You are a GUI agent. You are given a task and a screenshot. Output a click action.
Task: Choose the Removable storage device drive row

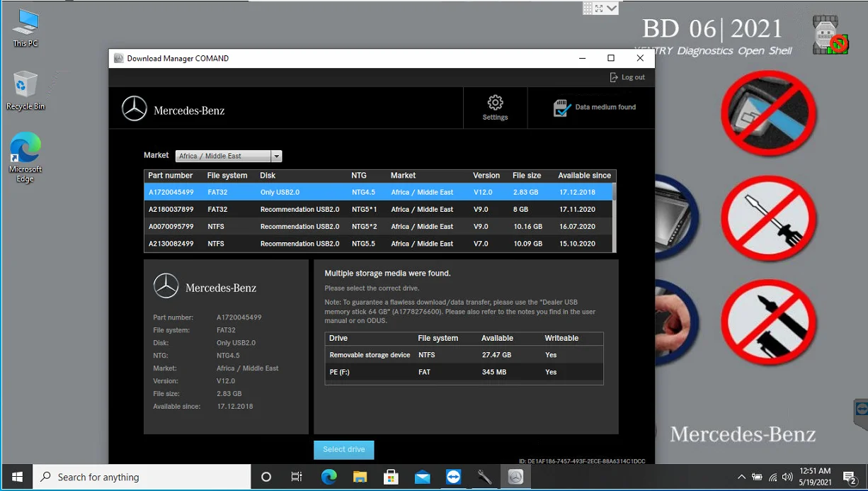(464, 355)
